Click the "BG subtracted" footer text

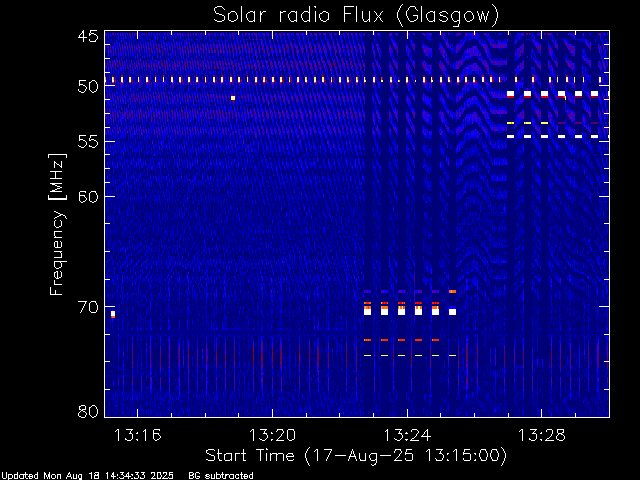(221, 476)
